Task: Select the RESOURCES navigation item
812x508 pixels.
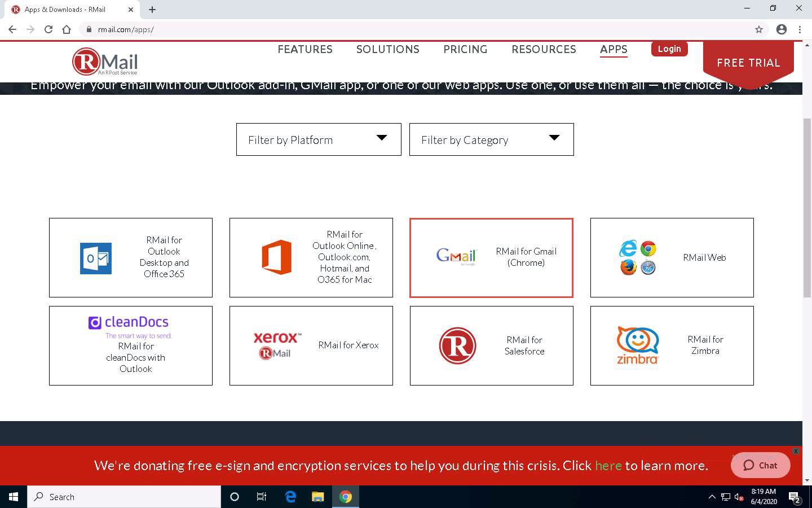Action: (x=544, y=50)
